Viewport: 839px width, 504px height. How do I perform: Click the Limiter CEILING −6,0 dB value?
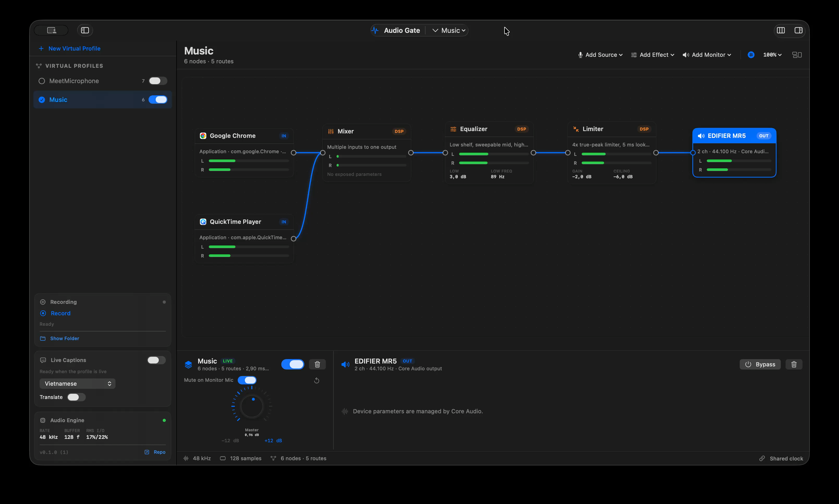pyautogui.click(x=623, y=177)
